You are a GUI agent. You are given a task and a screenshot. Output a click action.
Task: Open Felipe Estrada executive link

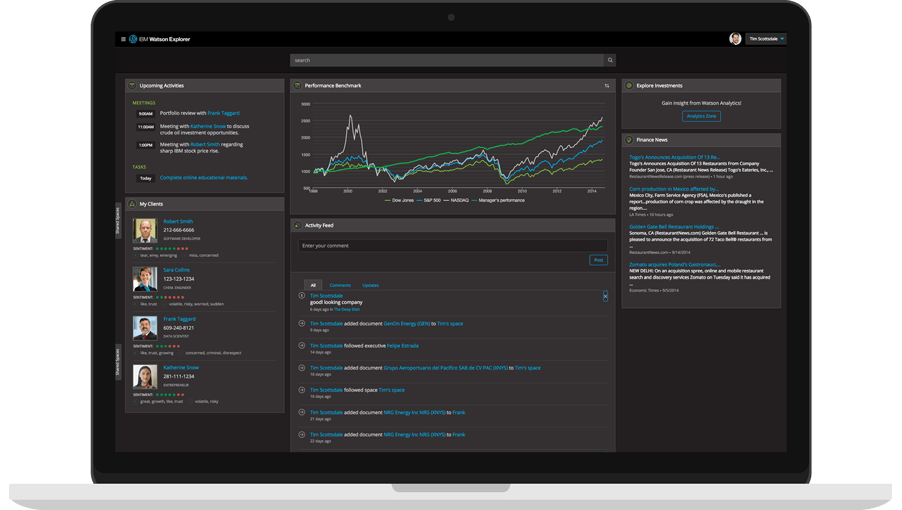[403, 346]
